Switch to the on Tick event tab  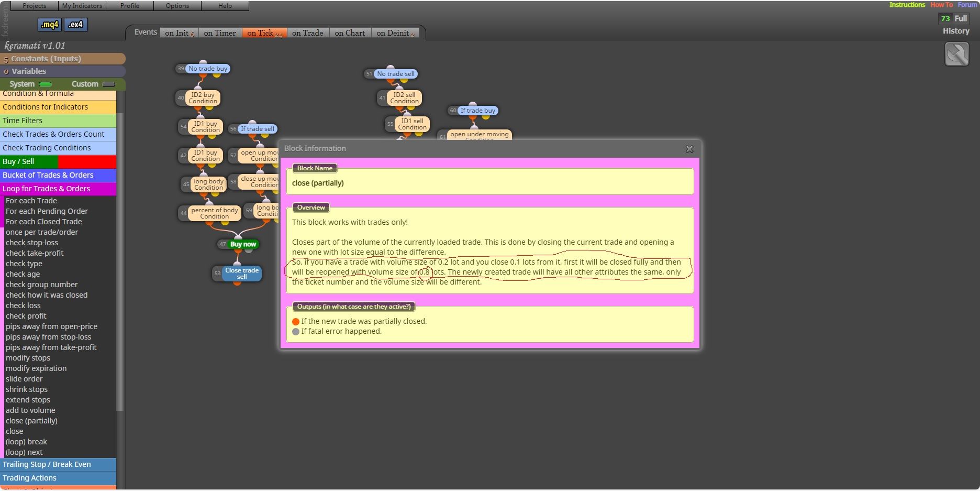(x=264, y=33)
